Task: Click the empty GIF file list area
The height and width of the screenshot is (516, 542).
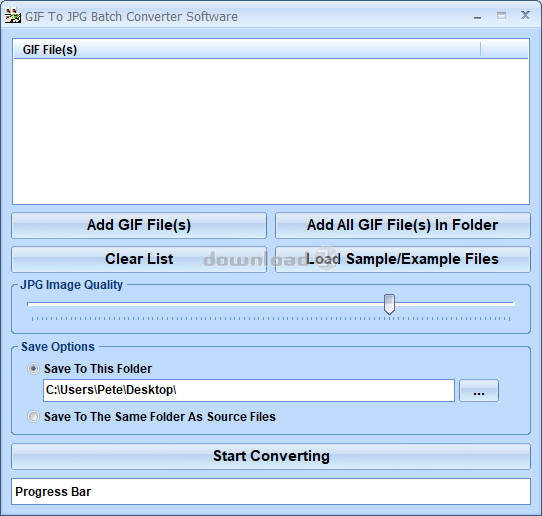Action: 271,131
